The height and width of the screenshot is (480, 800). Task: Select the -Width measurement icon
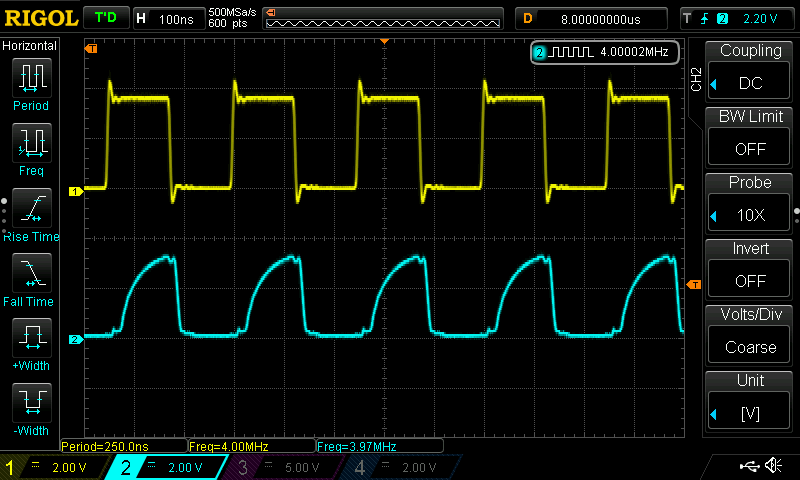tap(32, 405)
